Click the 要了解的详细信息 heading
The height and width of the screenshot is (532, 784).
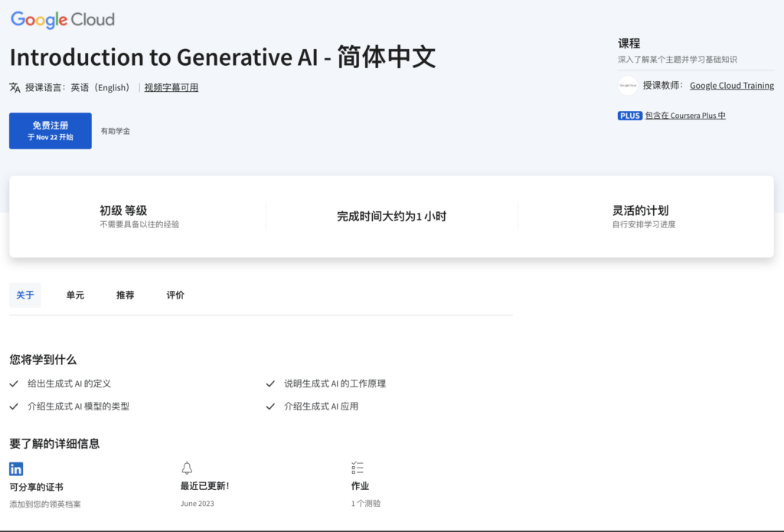click(54, 443)
